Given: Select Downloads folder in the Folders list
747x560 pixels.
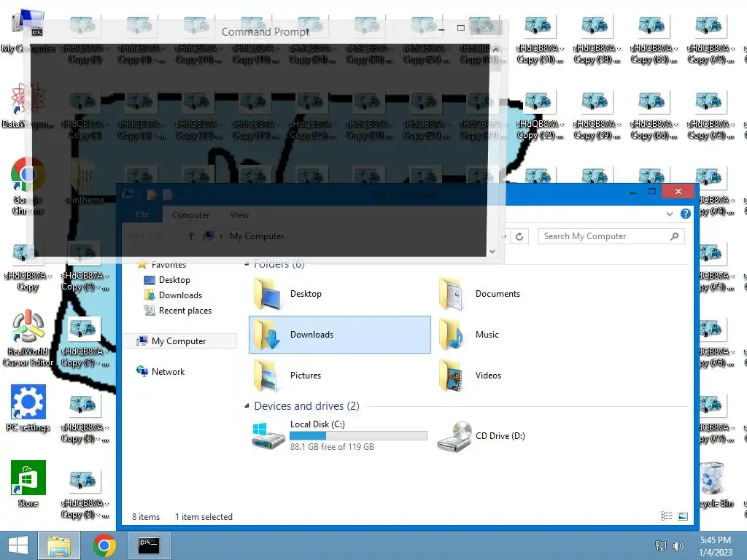Looking at the screenshot, I should click(x=340, y=335).
